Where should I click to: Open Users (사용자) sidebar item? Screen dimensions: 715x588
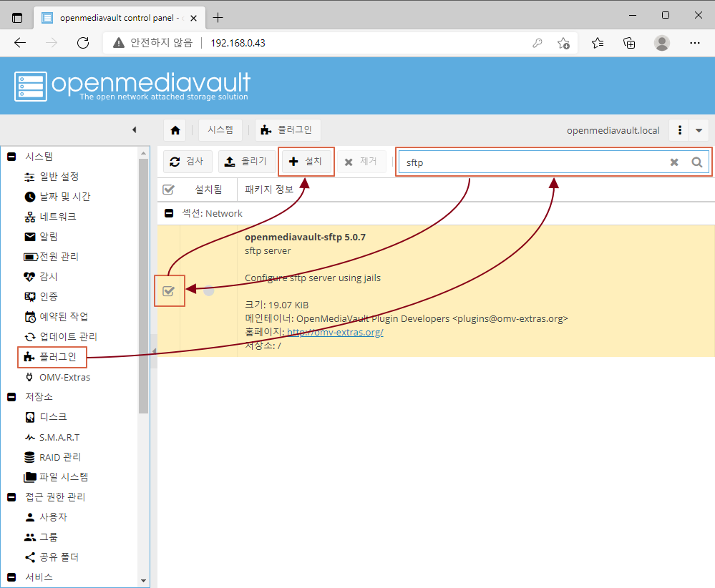[46, 517]
